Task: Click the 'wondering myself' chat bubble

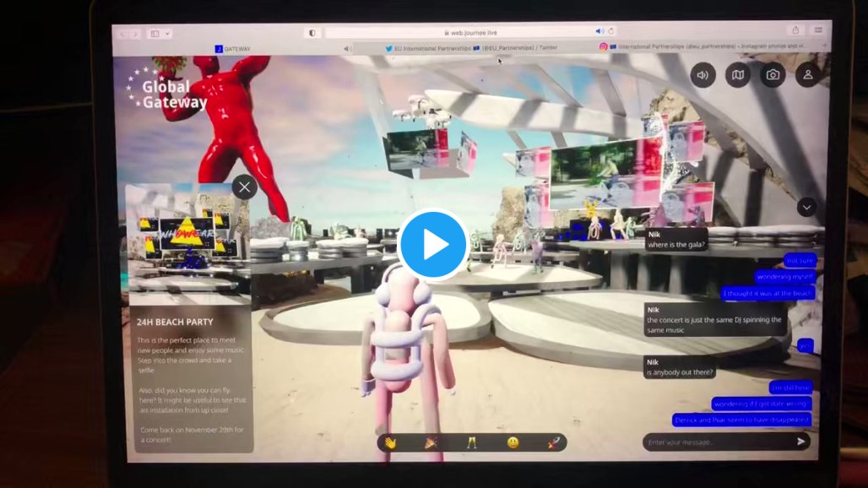Action: [784, 277]
